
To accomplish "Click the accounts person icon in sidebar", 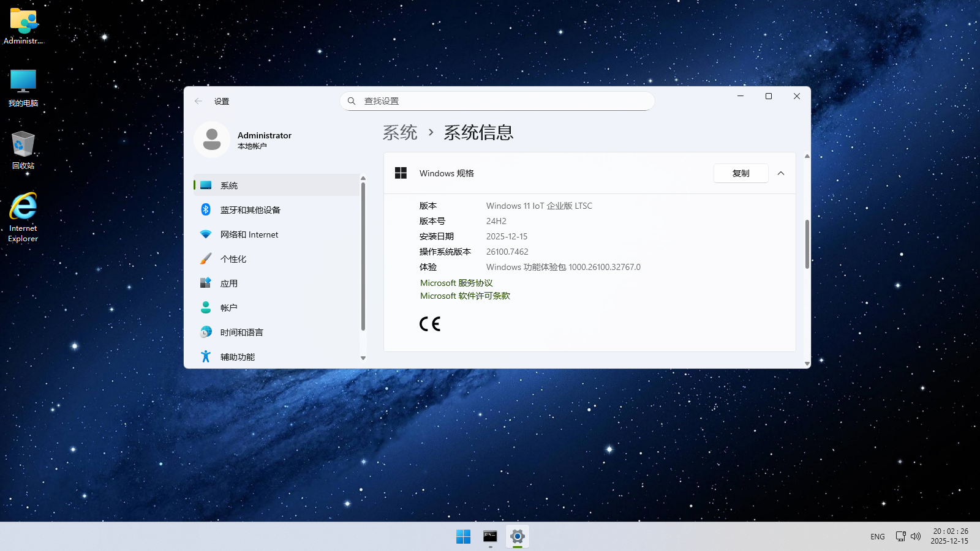I will click(206, 307).
